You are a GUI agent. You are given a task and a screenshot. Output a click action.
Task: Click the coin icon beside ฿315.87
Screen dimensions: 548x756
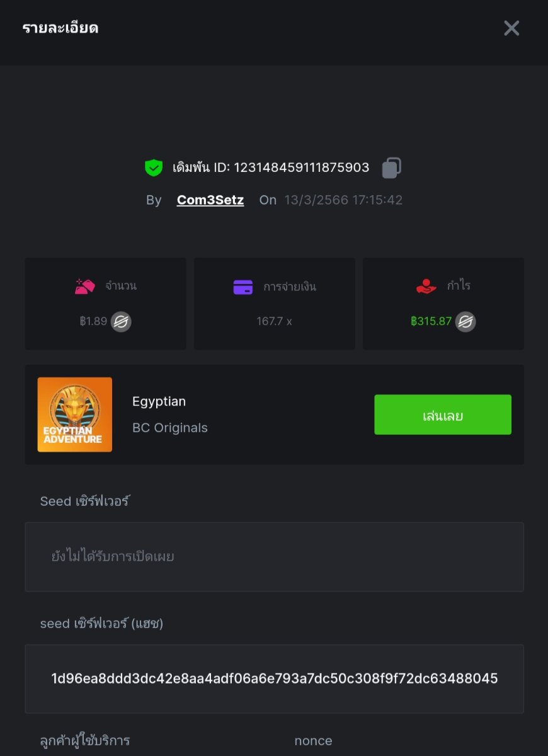[x=465, y=322]
